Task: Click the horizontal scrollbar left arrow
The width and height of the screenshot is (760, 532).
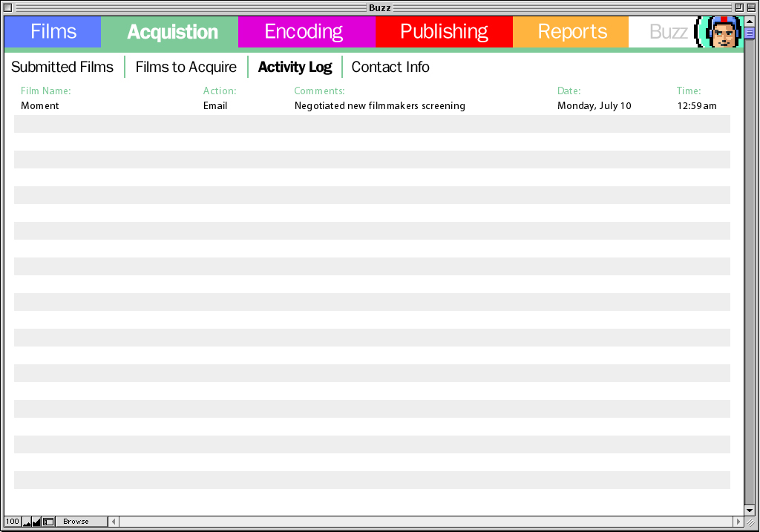Action: (x=114, y=522)
